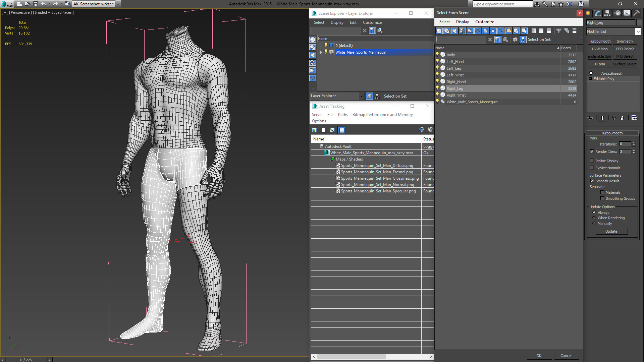
Task: Click the Asset Tracking horizontal scrollbar
Action: point(372,357)
